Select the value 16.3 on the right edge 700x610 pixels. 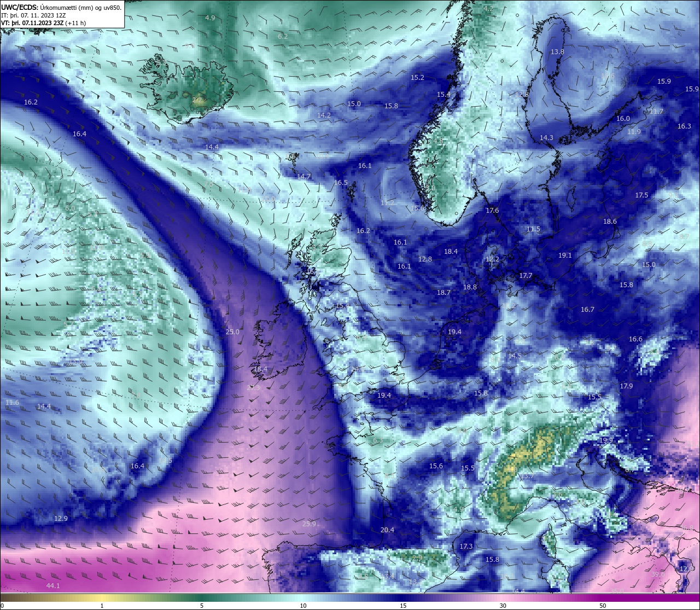pos(684,126)
